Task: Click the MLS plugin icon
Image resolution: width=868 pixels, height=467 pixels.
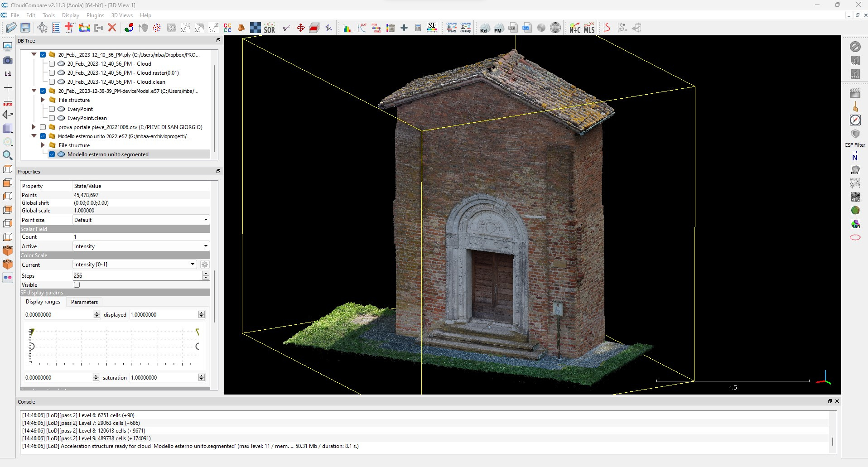Action: [589, 28]
